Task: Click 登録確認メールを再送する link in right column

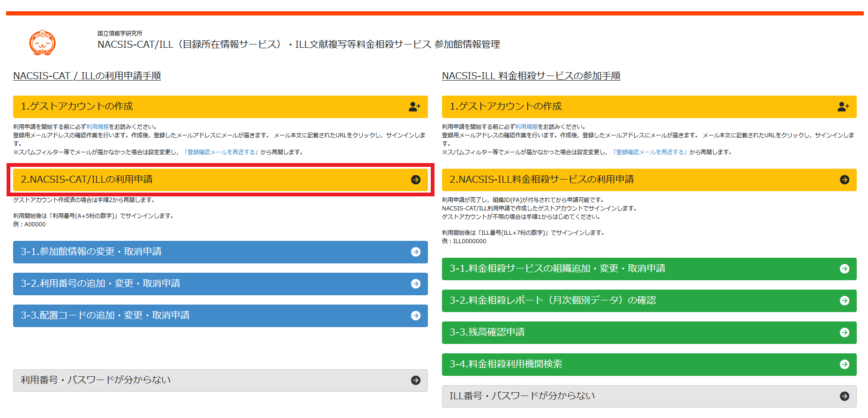Action: (649, 152)
